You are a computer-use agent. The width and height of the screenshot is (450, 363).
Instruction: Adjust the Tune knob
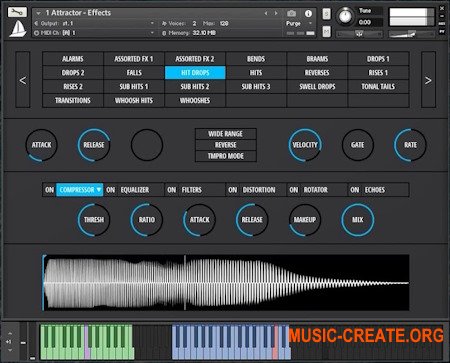click(x=345, y=16)
